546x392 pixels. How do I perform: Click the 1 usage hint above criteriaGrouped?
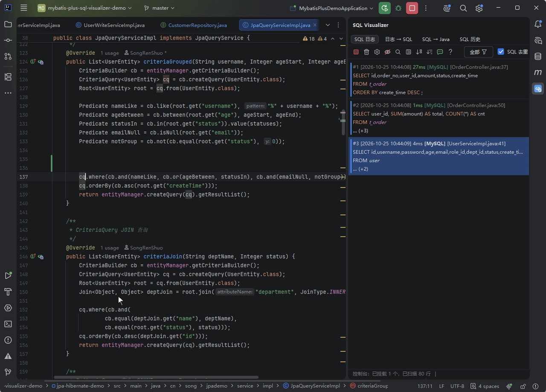[x=110, y=53]
